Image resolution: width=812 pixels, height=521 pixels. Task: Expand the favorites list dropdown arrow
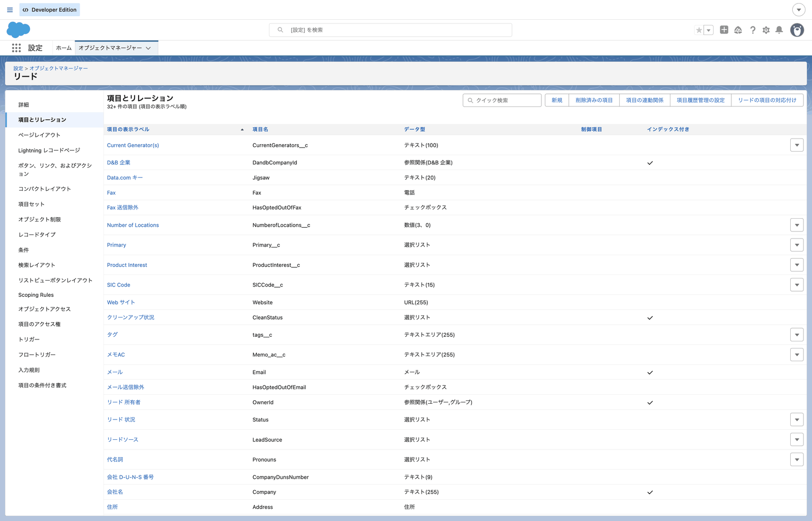pyautogui.click(x=709, y=30)
